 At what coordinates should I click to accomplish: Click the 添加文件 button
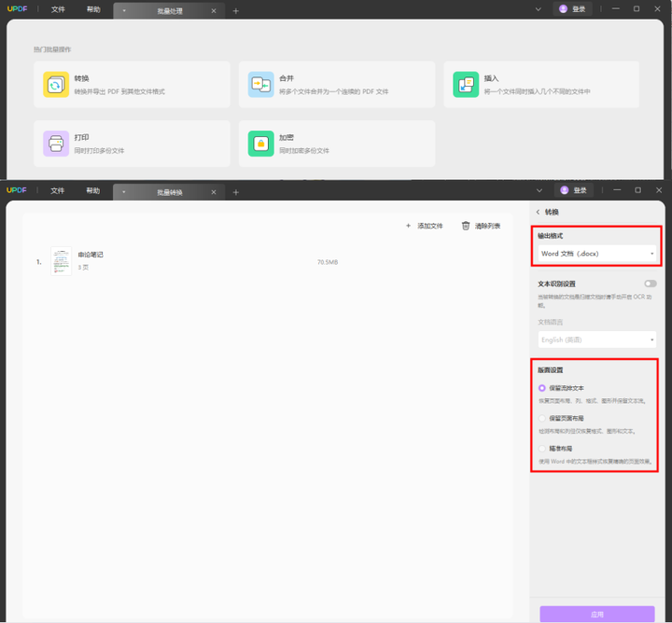425,226
